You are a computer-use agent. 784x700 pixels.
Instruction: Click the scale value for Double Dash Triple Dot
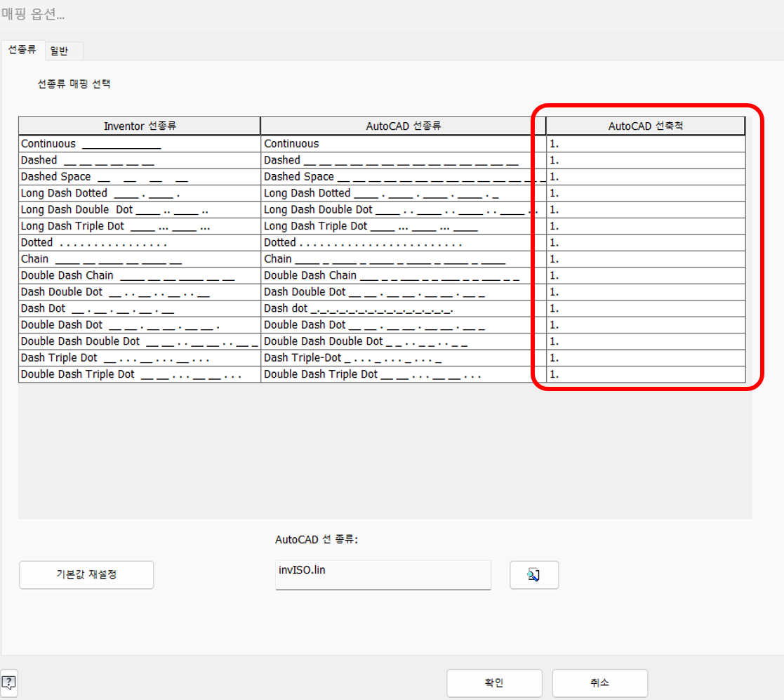[644, 374]
